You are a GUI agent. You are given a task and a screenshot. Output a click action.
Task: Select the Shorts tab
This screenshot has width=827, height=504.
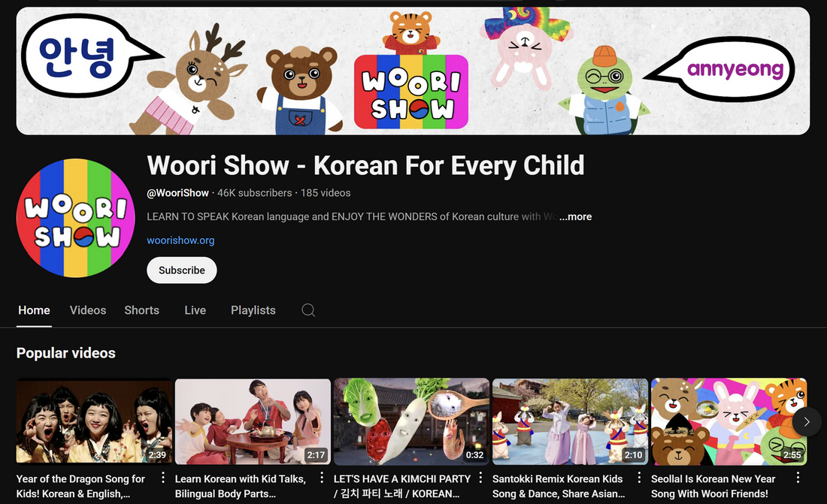tap(141, 310)
